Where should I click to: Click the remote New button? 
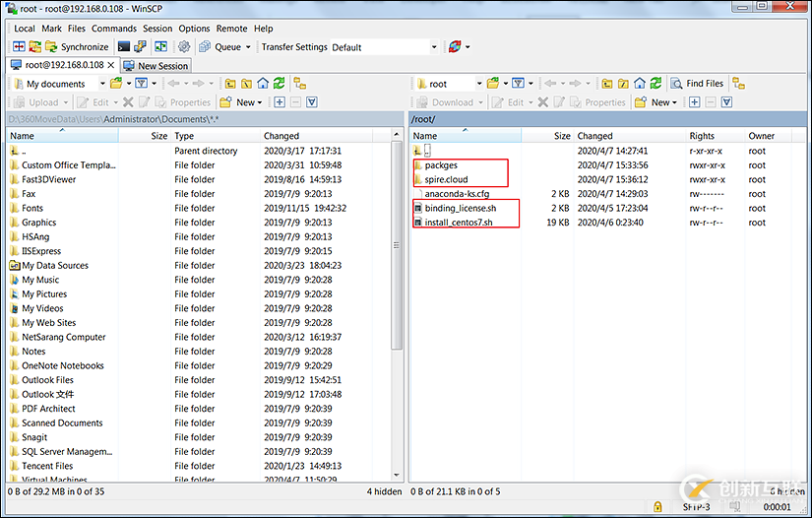point(656,102)
